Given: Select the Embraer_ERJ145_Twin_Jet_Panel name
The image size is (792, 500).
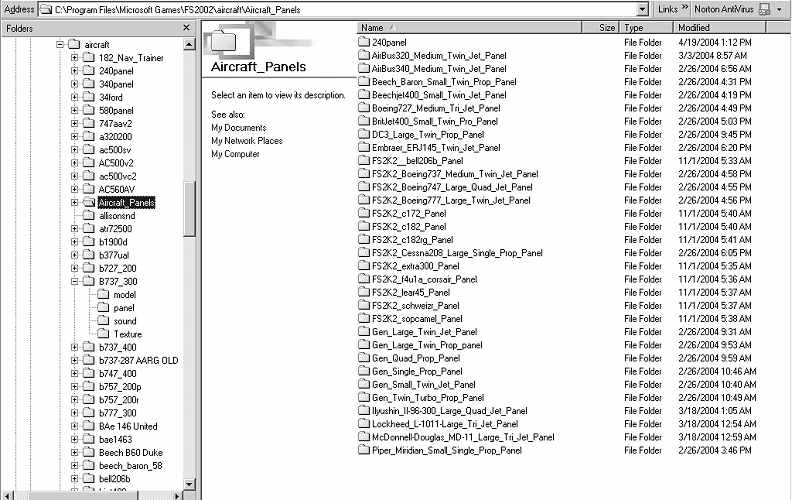Looking at the screenshot, I should tap(436, 147).
